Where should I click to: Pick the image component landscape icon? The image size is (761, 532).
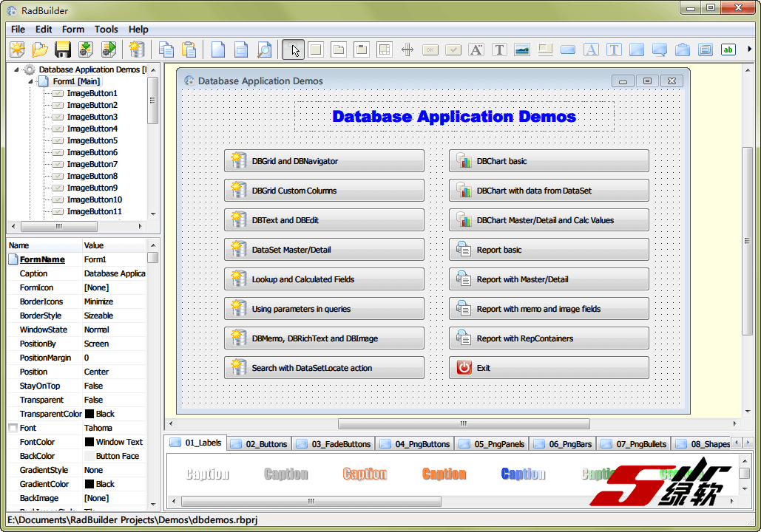[x=522, y=50]
